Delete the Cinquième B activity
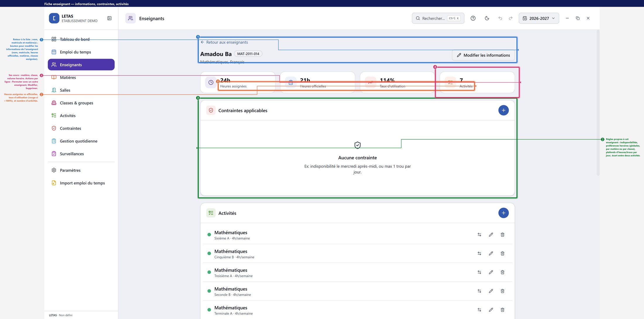The image size is (644, 319). click(x=503, y=253)
